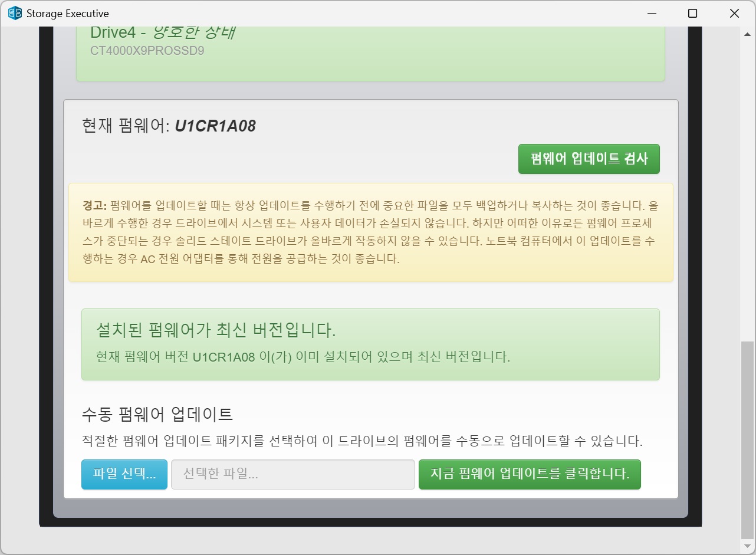
Task: Close the Storage Executive window
Action: tap(734, 13)
